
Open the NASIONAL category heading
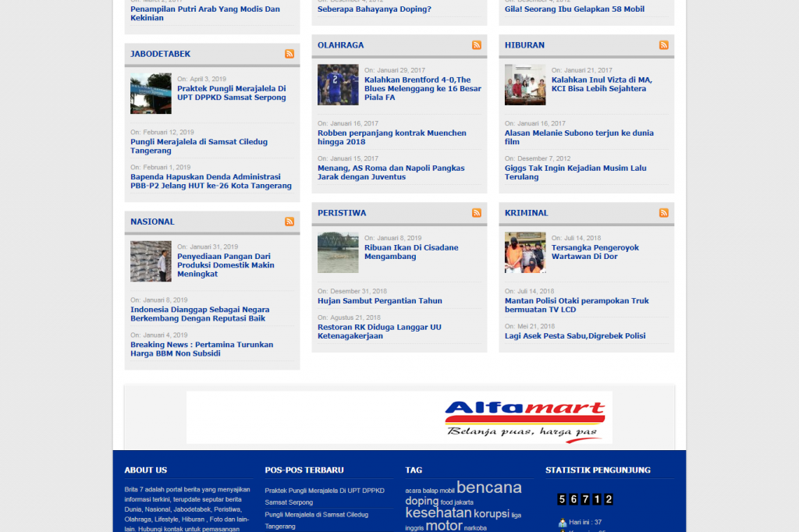tap(152, 222)
